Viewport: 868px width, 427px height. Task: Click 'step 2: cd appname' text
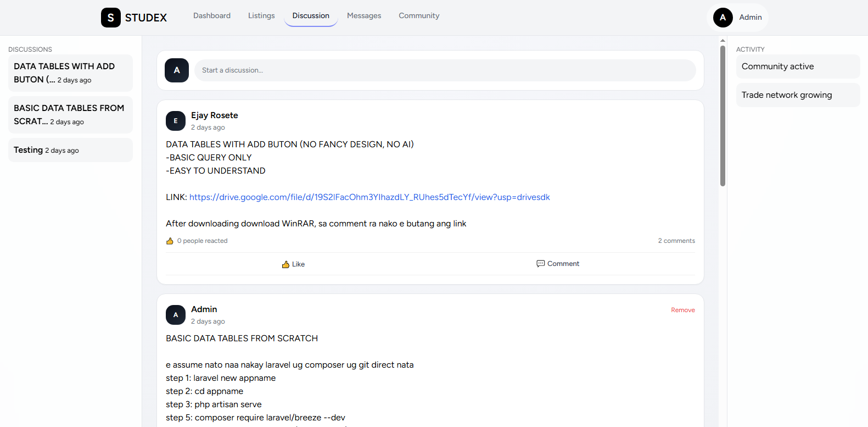click(204, 391)
